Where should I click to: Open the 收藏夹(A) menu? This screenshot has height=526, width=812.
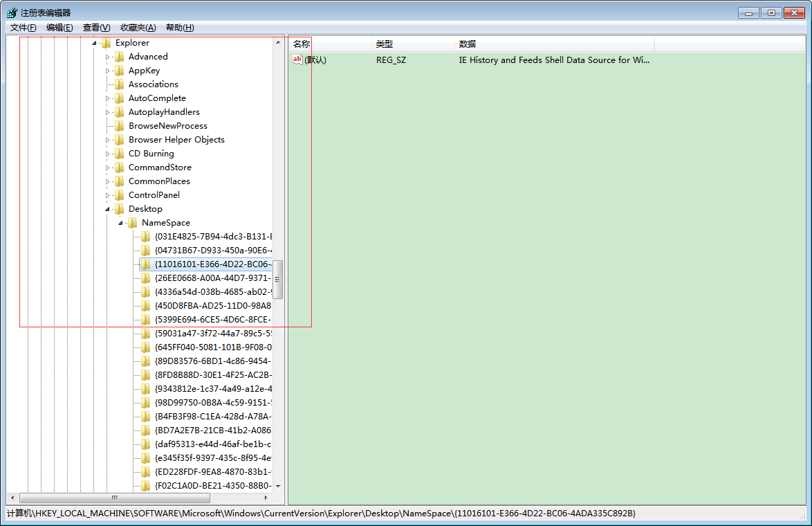click(138, 28)
